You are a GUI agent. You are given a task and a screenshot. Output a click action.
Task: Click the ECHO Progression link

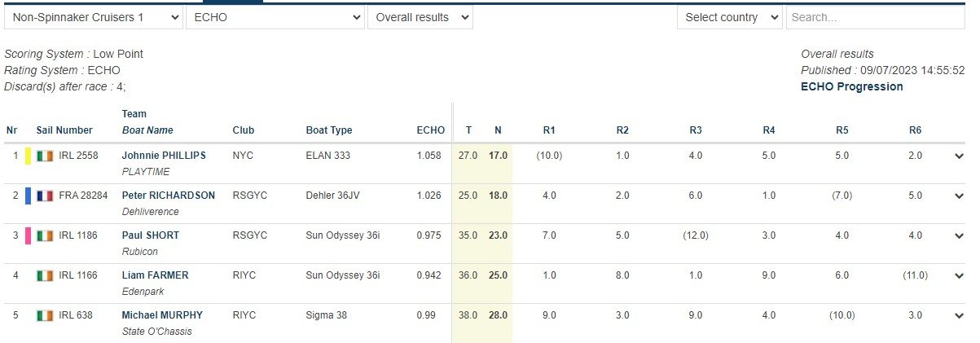(x=851, y=86)
